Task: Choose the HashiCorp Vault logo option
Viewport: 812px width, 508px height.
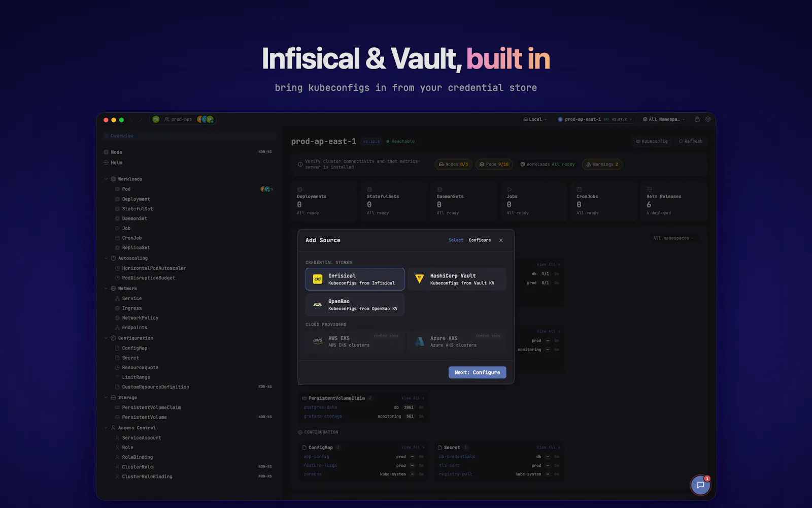Action: 419,279
